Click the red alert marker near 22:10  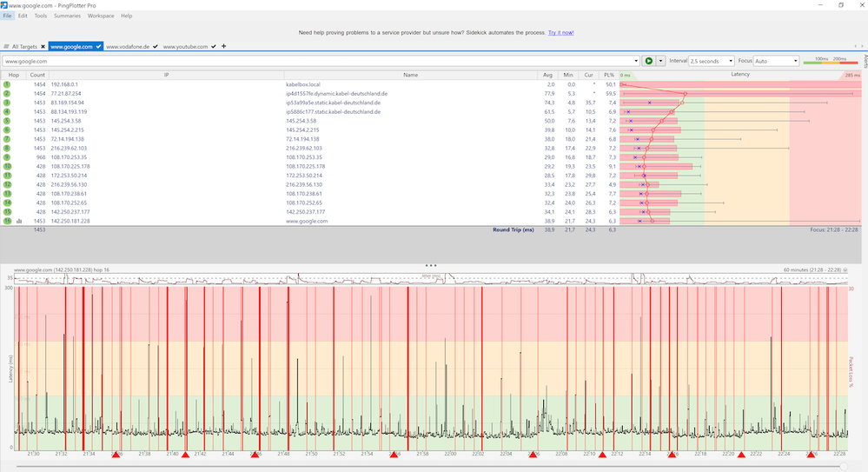[x=602, y=455]
